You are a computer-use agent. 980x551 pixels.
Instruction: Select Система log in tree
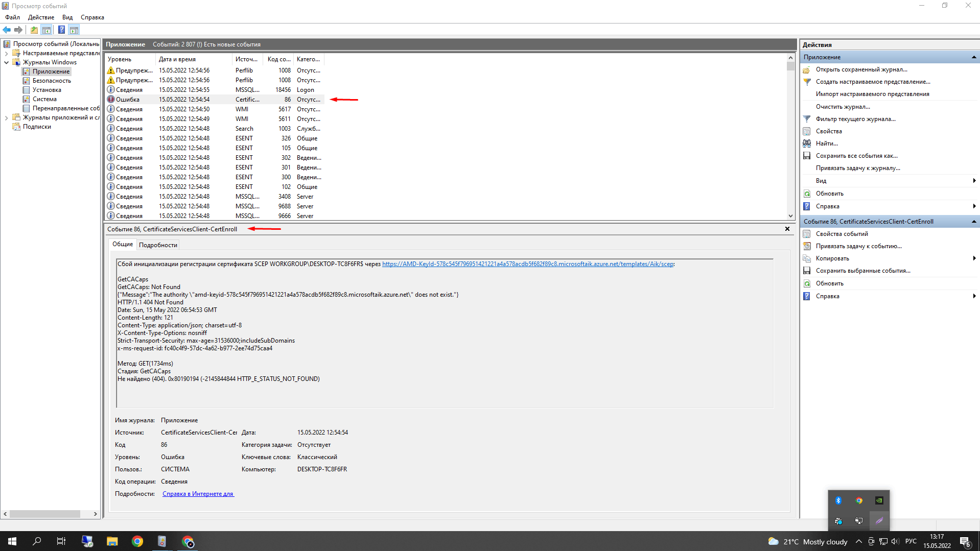44,99
